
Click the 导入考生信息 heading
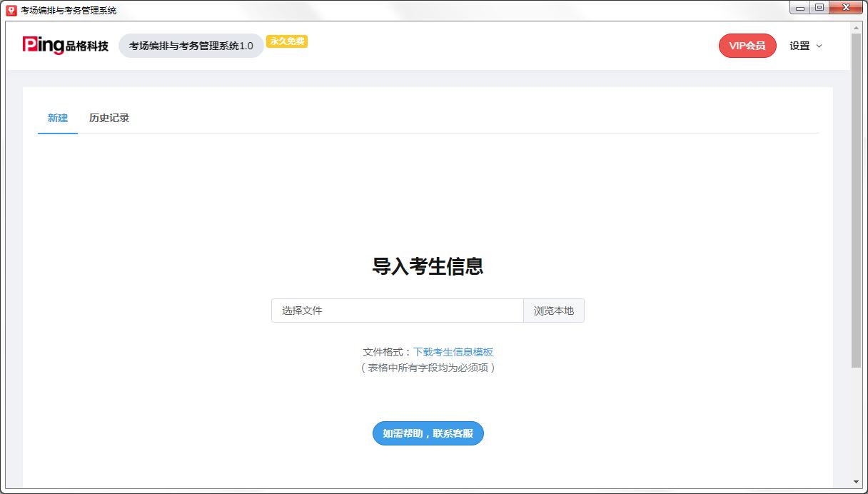pos(428,266)
